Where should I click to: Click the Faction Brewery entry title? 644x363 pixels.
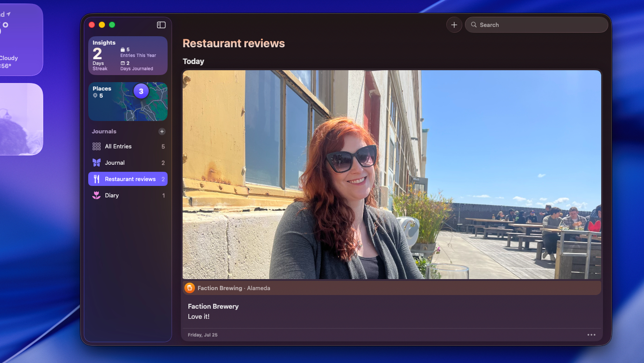213,306
